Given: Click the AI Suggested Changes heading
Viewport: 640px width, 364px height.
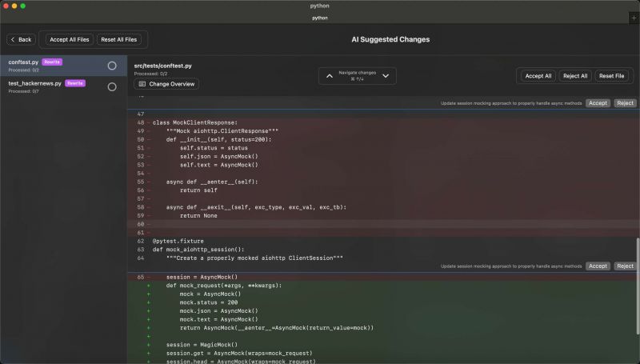Looking at the screenshot, I should (x=390, y=39).
